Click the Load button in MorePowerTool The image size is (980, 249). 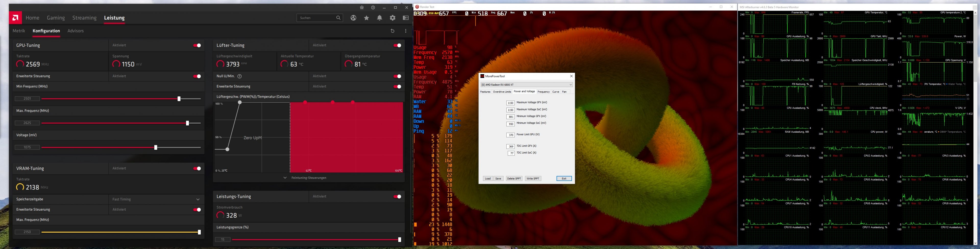(488, 178)
